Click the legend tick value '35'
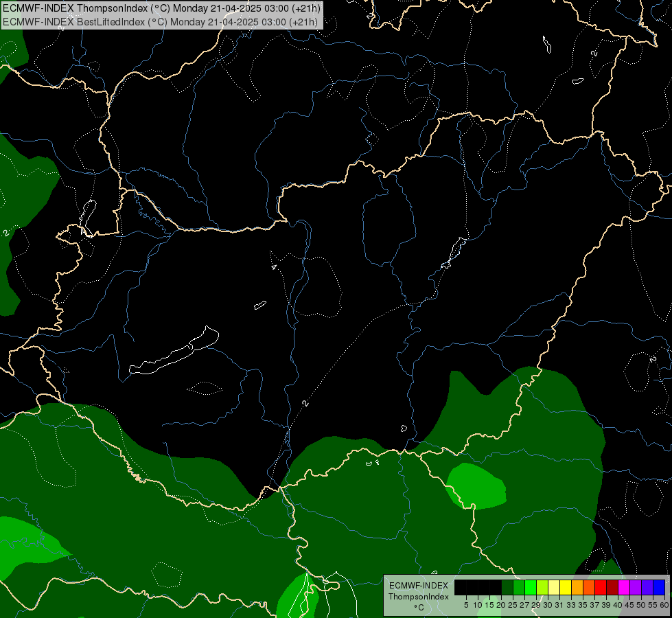Screen dimensions: 672x618 tap(583, 605)
